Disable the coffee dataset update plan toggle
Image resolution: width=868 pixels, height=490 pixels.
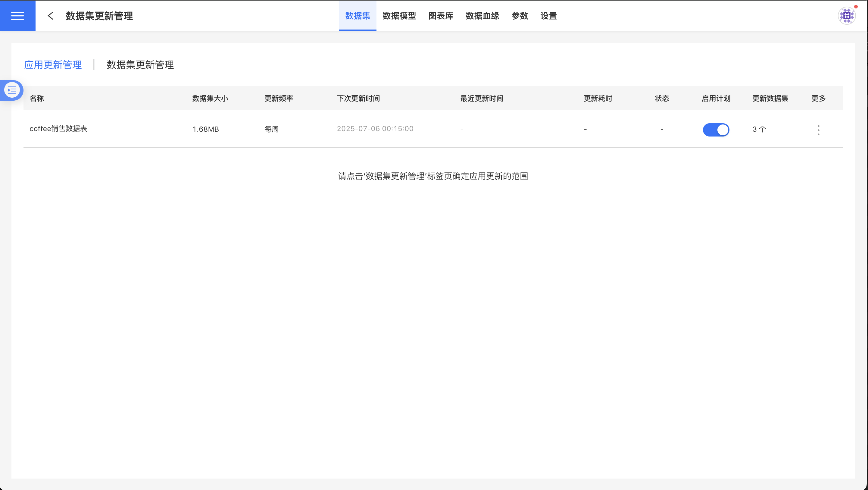point(716,130)
